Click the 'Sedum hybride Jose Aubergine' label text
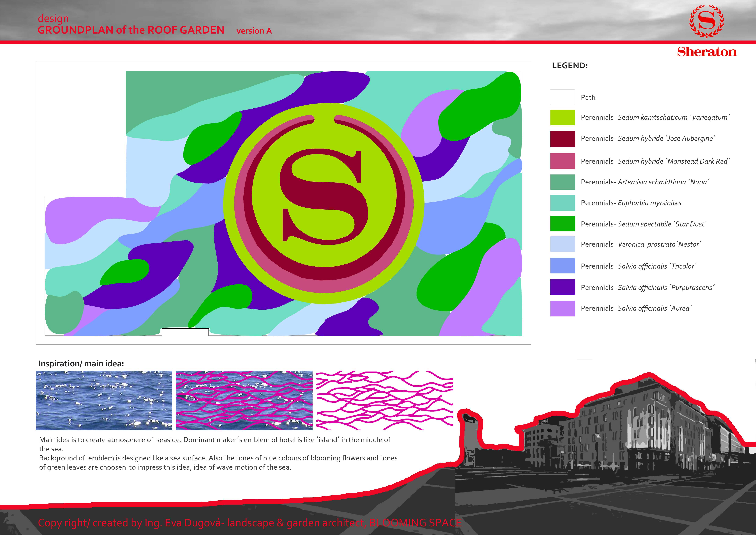 (648, 138)
